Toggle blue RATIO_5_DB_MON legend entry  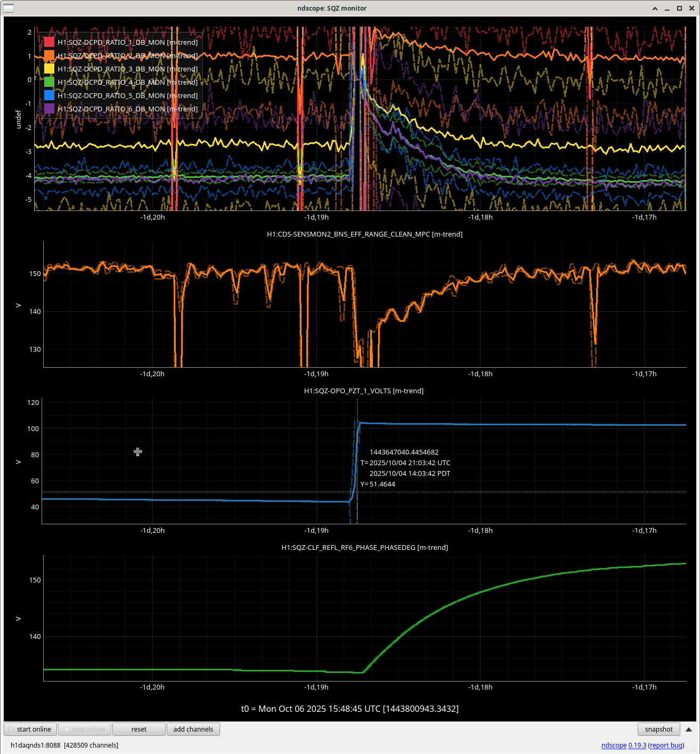tap(127, 95)
